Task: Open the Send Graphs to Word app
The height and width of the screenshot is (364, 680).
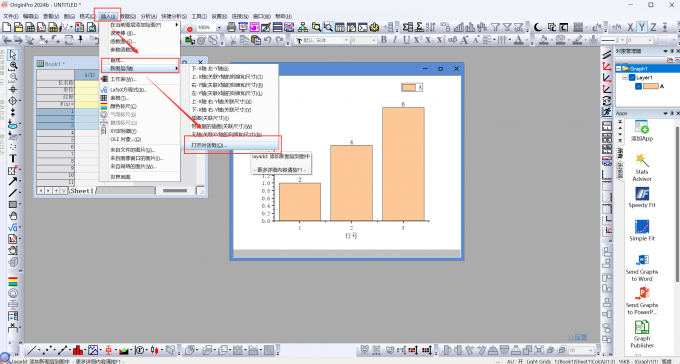Action: [642, 260]
